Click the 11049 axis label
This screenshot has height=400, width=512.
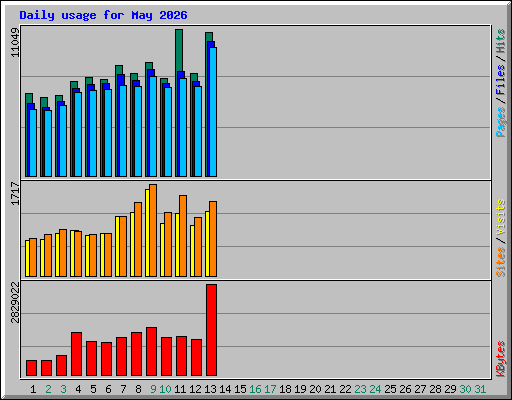(x=15, y=42)
